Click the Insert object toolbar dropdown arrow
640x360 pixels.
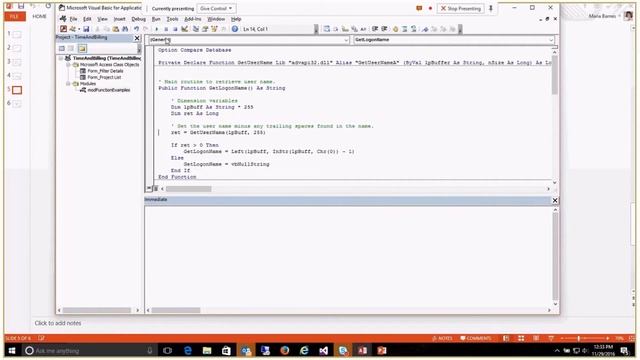tap(79, 29)
